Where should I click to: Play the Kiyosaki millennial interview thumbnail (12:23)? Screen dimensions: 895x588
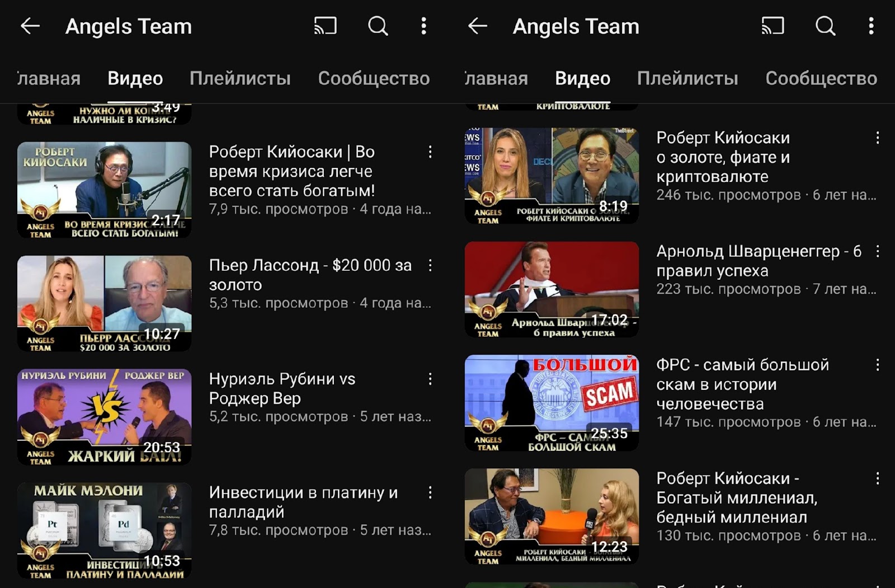(x=552, y=516)
